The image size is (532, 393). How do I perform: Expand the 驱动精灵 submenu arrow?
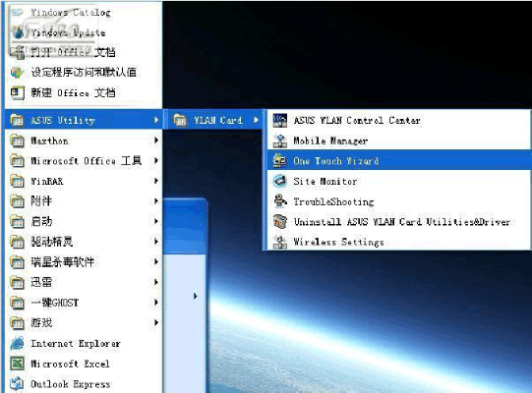pos(156,242)
